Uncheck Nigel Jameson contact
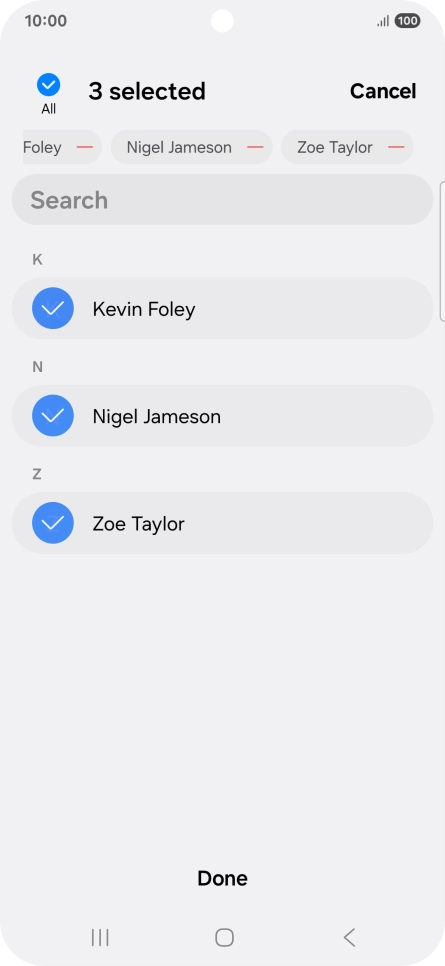445x966 pixels. [53, 415]
